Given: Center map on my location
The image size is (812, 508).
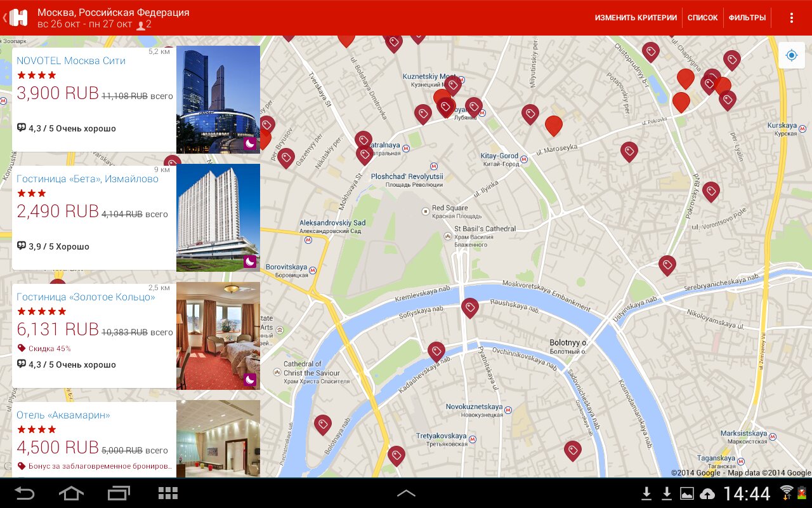Looking at the screenshot, I should click(x=791, y=55).
